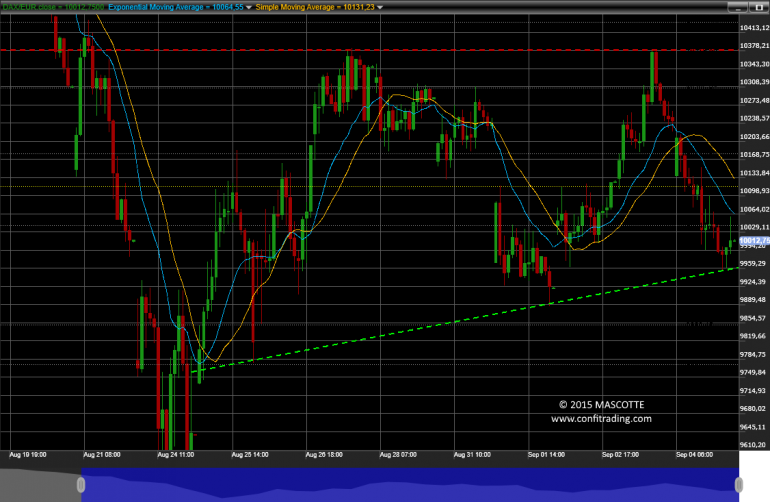Click the Aug 31 10:00 time axis label
This screenshot has height=502, width=770.
point(472,455)
